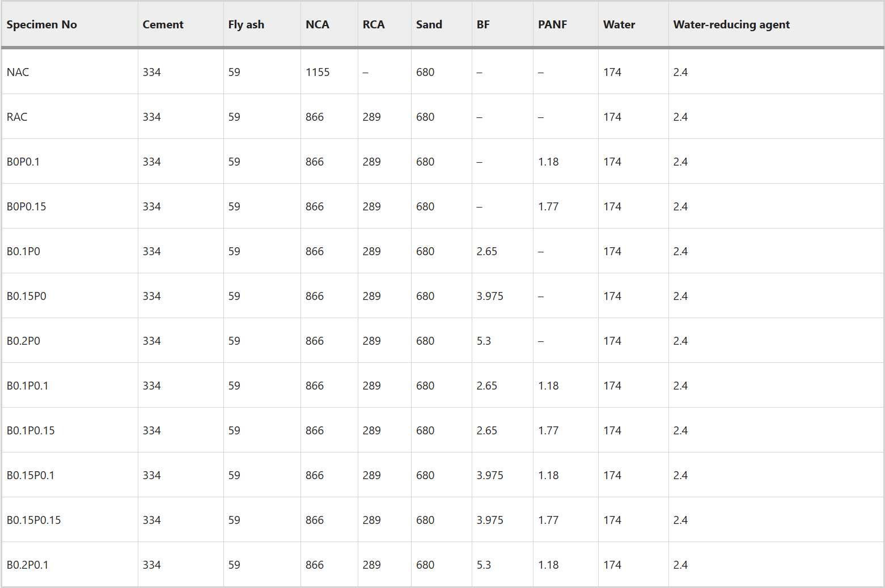Click the B0.2P0.1 specimen label
This screenshot has width=885, height=588.
(x=28, y=565)
